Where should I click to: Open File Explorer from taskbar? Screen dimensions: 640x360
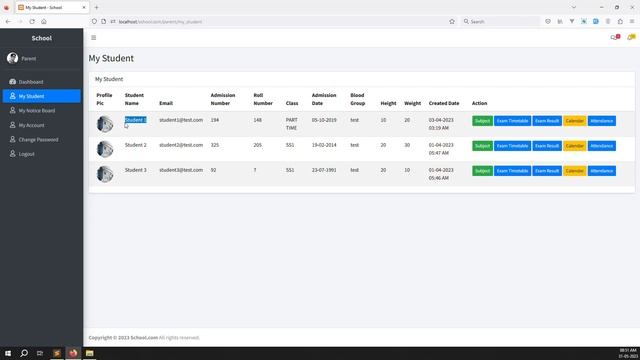[x=89, y=353]
